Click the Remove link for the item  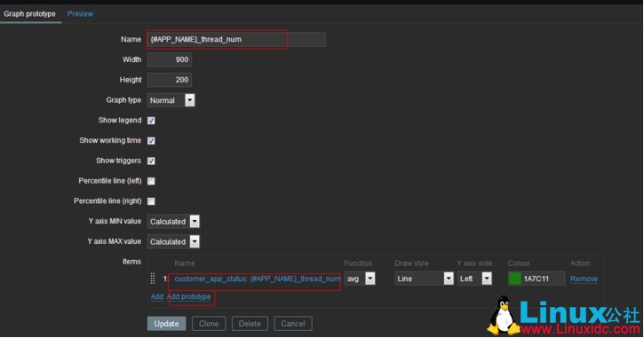coord(584,279)
